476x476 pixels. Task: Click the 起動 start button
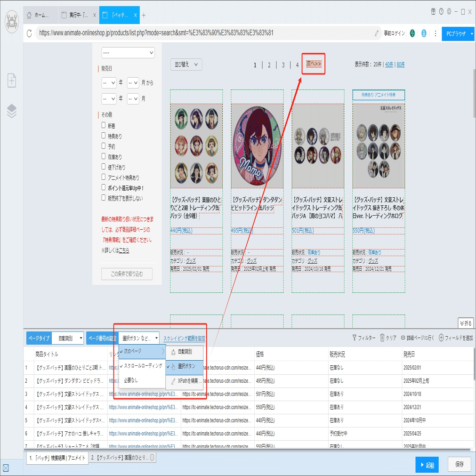click(427, 465)
